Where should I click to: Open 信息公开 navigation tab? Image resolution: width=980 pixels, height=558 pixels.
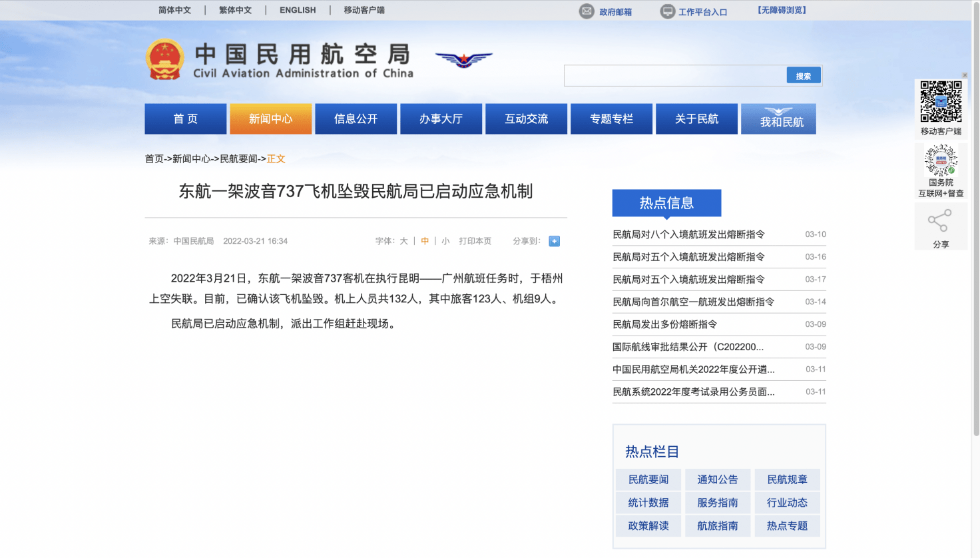coord(356,119)
